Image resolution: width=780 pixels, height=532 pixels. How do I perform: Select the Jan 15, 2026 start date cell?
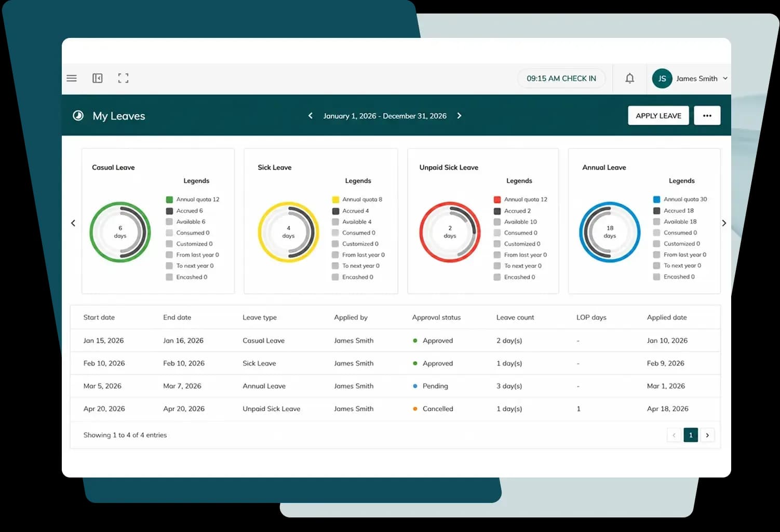(x=103, y=340)
